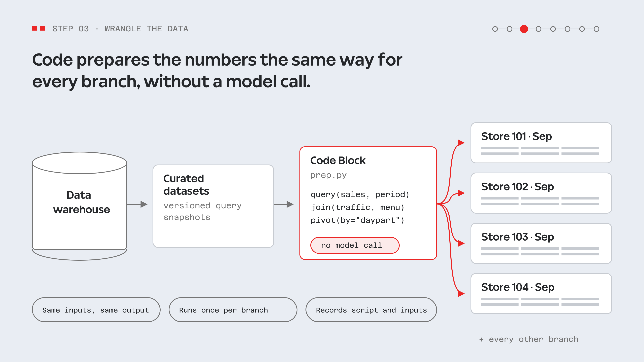Click the 'query(sales, period)' code line
Viewport: 644px width, 362px height.
point(360,194)
